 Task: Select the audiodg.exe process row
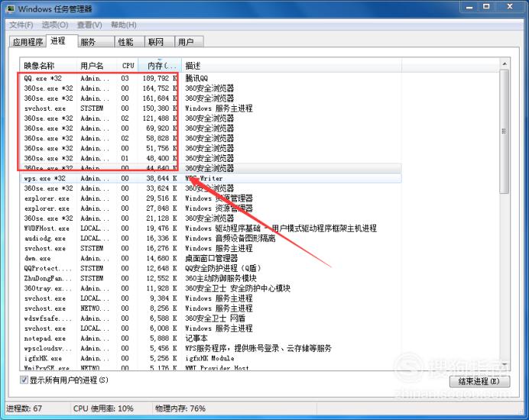pyautogui.click(x=211, y=238)
